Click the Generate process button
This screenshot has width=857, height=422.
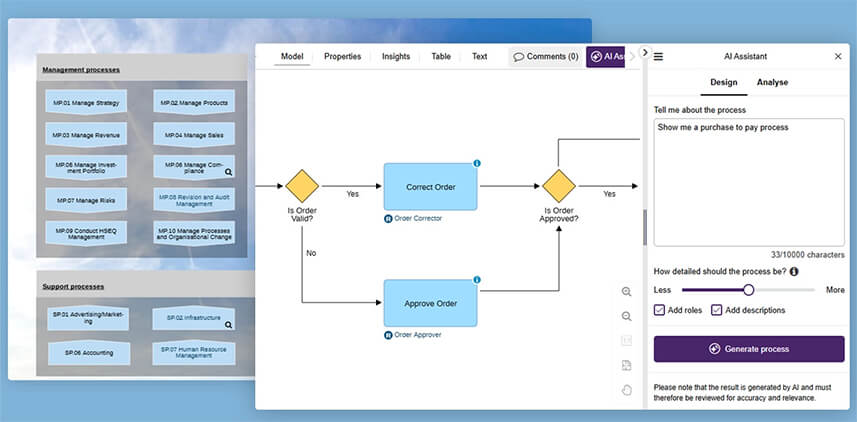pos(749,349)
